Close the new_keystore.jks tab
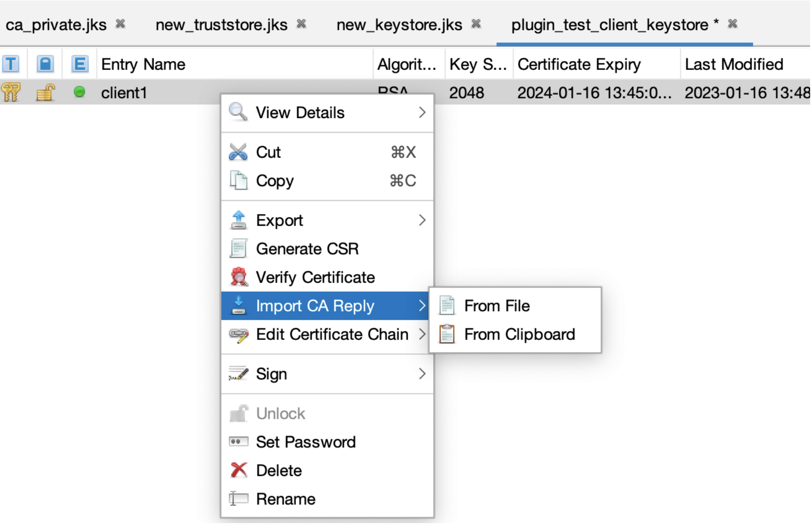This screenshot has height=525, width=812. (476, 24)
